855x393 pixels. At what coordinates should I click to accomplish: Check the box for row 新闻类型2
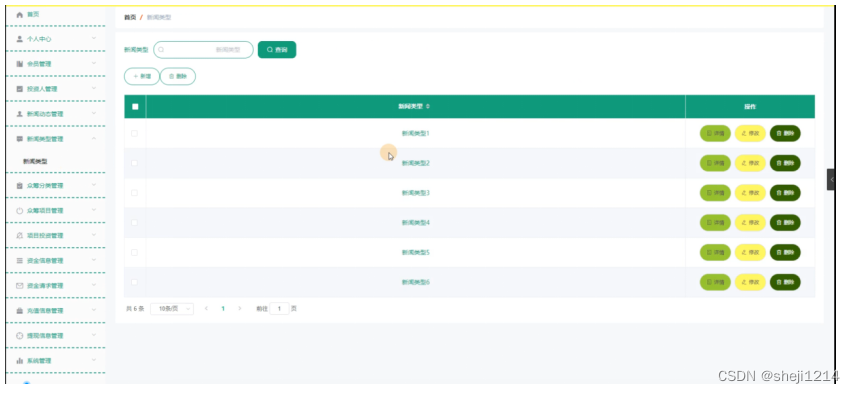135,164
